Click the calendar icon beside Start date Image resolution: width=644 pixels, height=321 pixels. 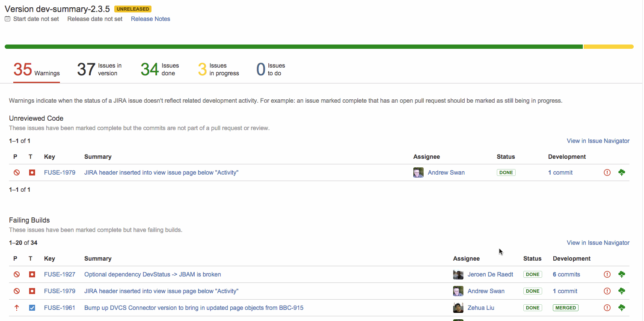[x=7, y=19]
